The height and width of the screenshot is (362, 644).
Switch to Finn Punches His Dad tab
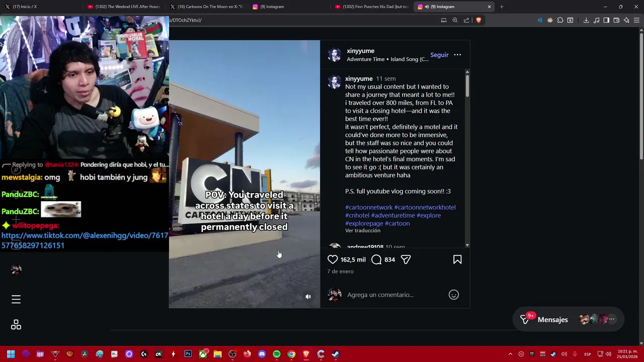point(372,7)
